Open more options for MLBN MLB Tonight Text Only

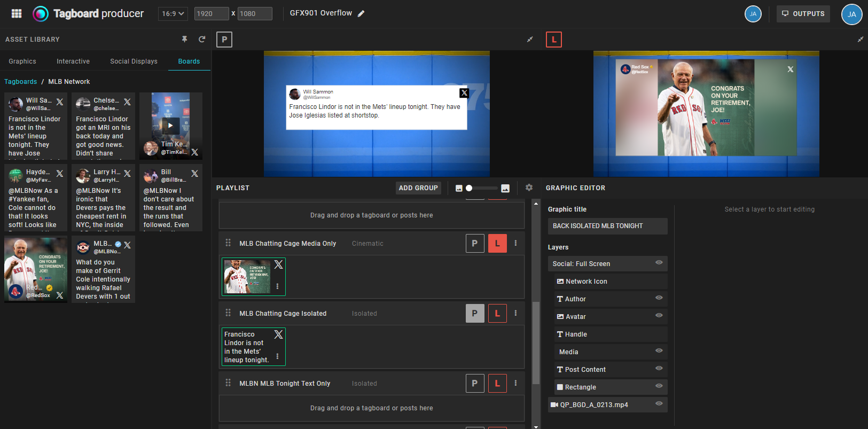[515, 383]
